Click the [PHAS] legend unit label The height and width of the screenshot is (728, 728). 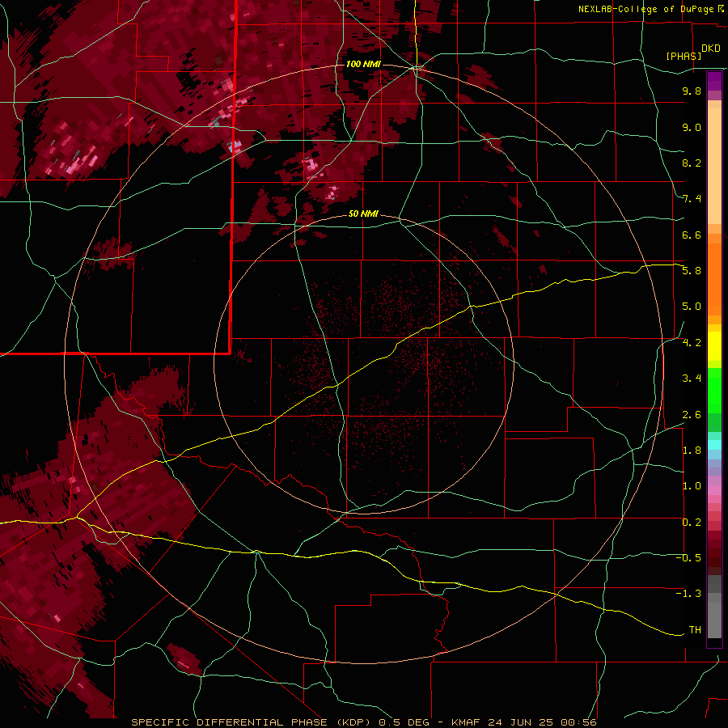click(x=684, y=56)
